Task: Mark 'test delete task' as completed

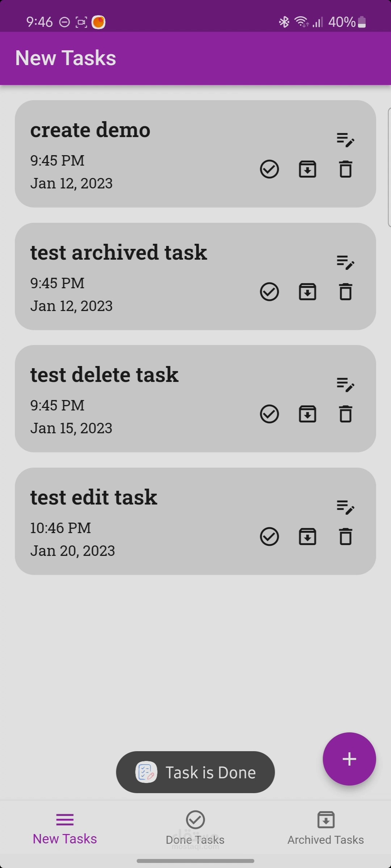Action: (269, 414)
